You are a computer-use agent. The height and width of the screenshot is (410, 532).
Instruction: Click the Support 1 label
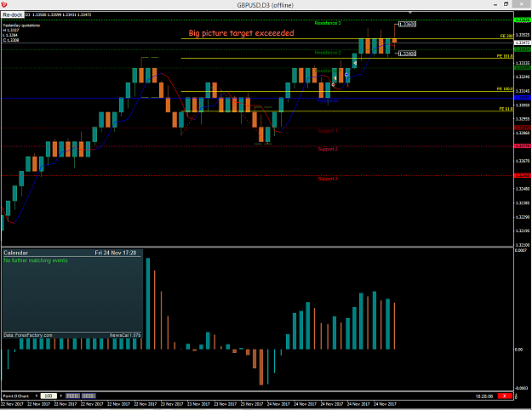coord(328,131)
